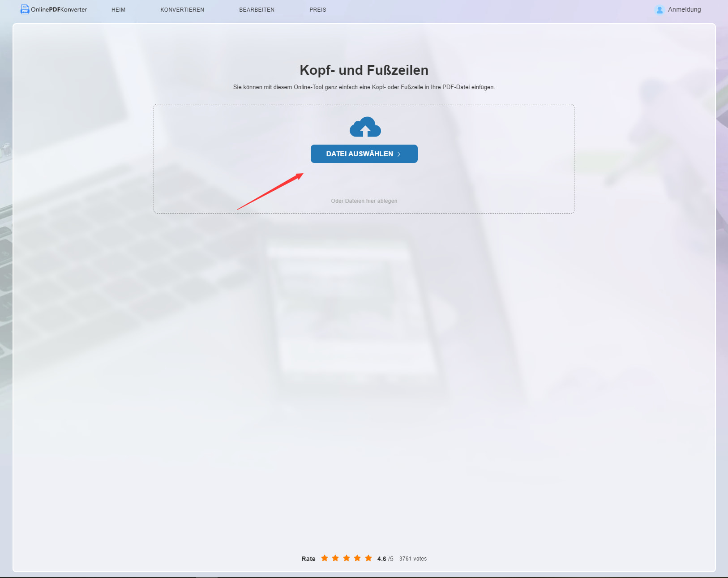
Task: Open the KONVERTIEREN menu
Action: click(182, 10)
